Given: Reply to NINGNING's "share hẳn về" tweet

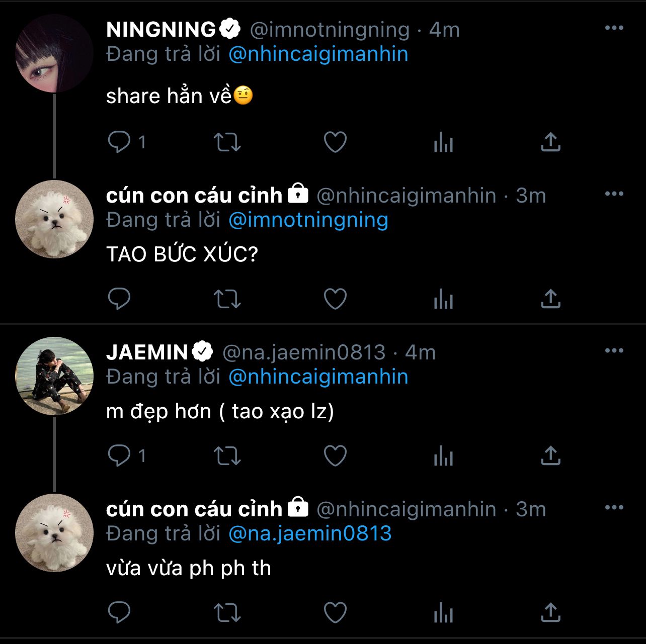Looking at the screenshot, I should [119, 142].
